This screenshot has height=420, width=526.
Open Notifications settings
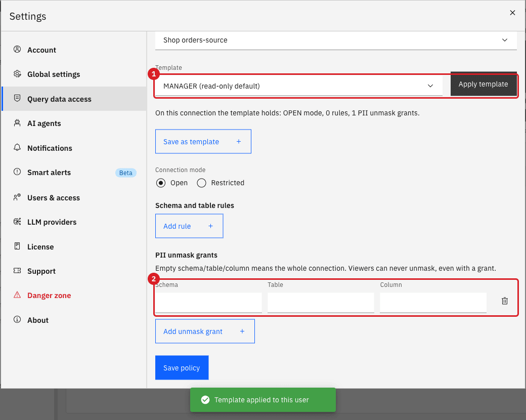[74, 148]
